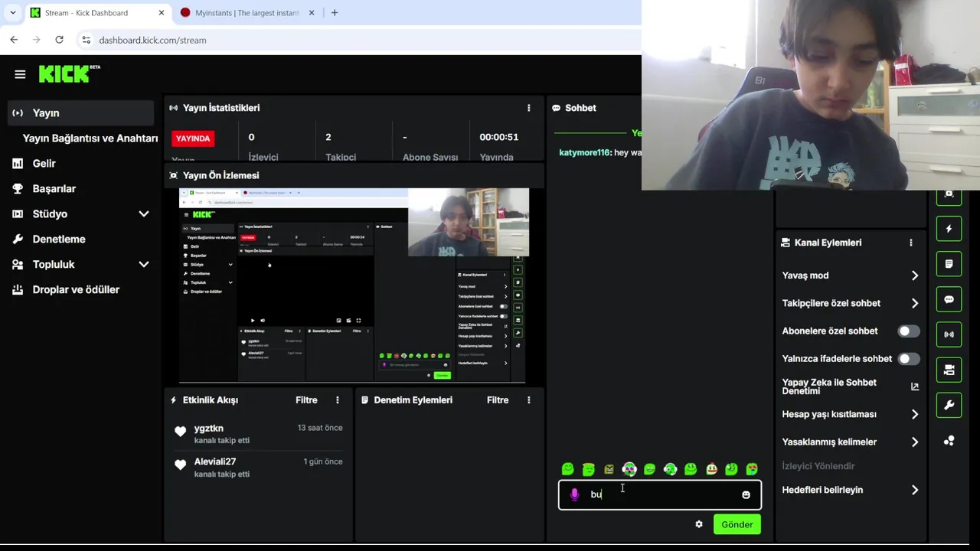Open Yayın Bağlantısı ve Anahtarı page
The height and width of the screenshot is (551, 980).
[90, 138]
